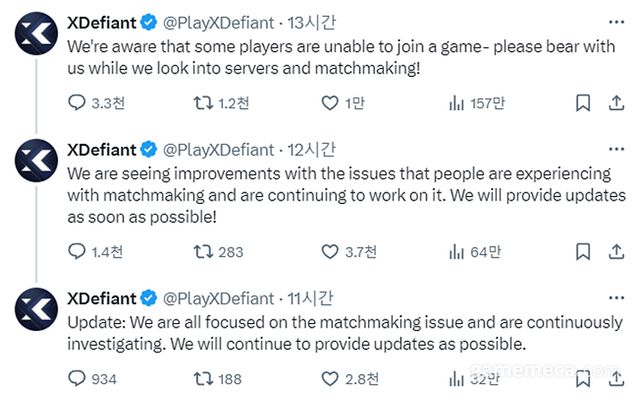Click the XDefiant avatar on the first tweet
This screenshot has width=640, height=400.
pos(34,35)
